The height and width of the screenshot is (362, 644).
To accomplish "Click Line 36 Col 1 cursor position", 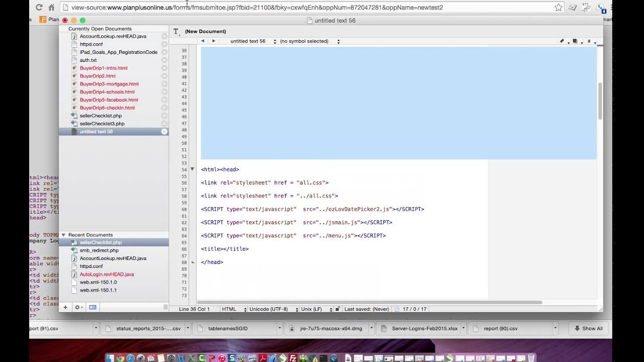I will pyautogui.click(x=194, y=309).
